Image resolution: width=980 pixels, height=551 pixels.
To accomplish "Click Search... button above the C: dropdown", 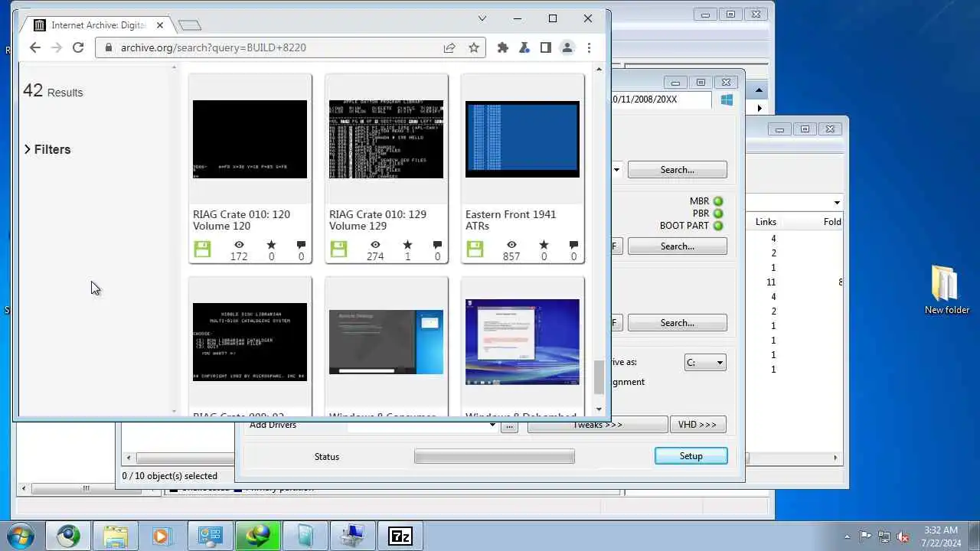I will pos(678,323).
